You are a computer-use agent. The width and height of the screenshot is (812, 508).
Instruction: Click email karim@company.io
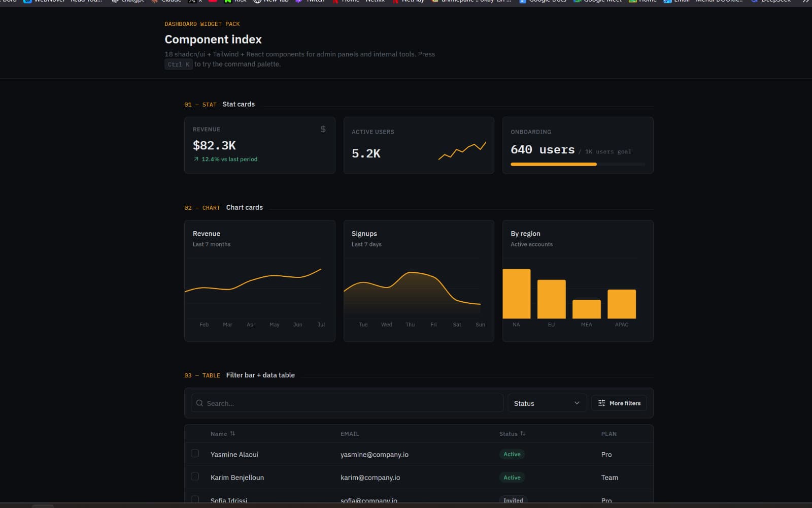click(x=370, y=478)
